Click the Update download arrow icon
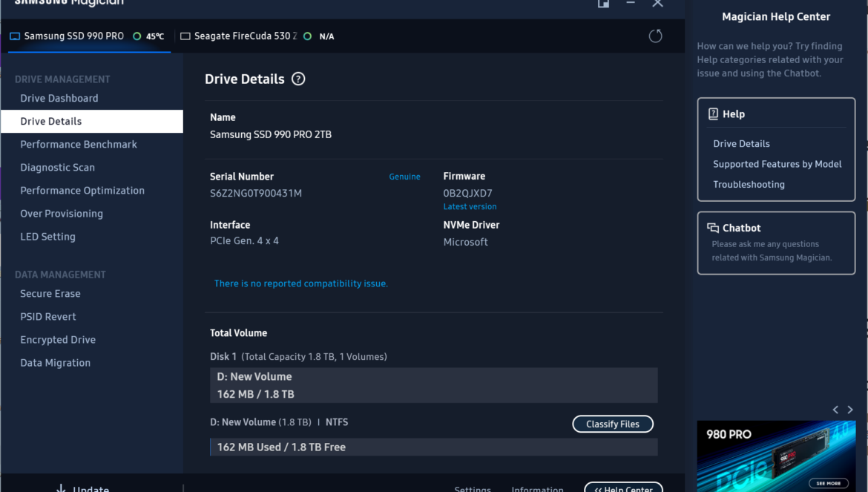This screenshot has width=868, height=492. pos(61,488)
